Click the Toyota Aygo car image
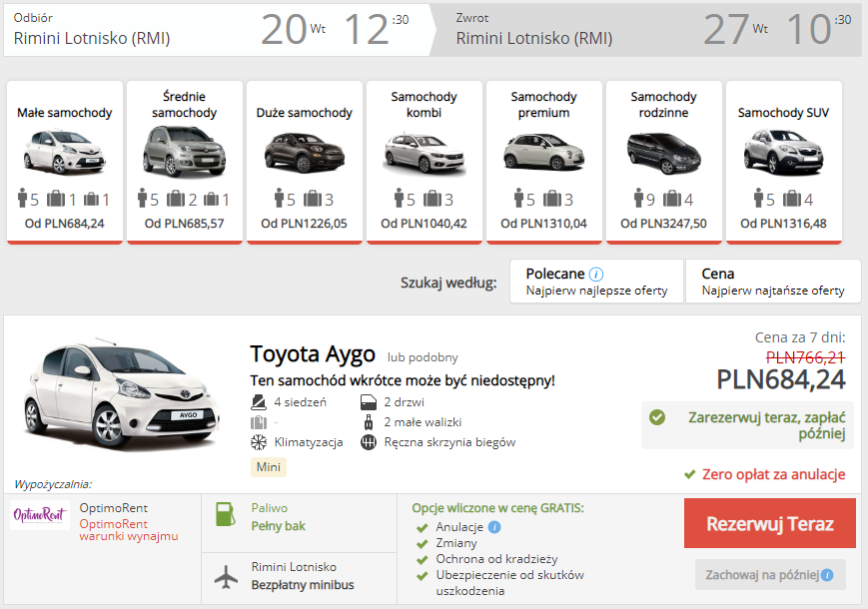 (121, 393)
